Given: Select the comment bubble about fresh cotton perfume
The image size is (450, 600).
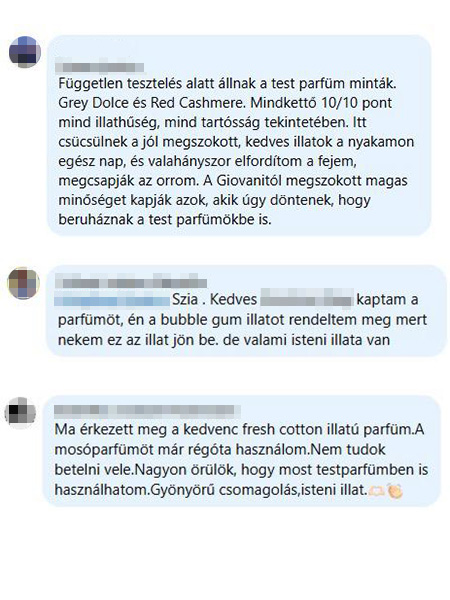Looking at the screenshot, I should [x=242, y=451].
